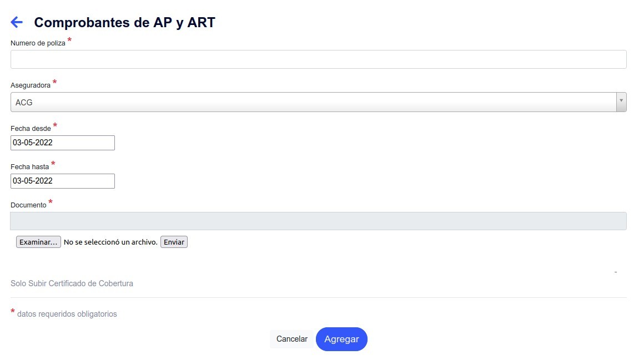The image size is (644, 360).
Task: Cancel the form with Cancelar
Action: [291, 339]
